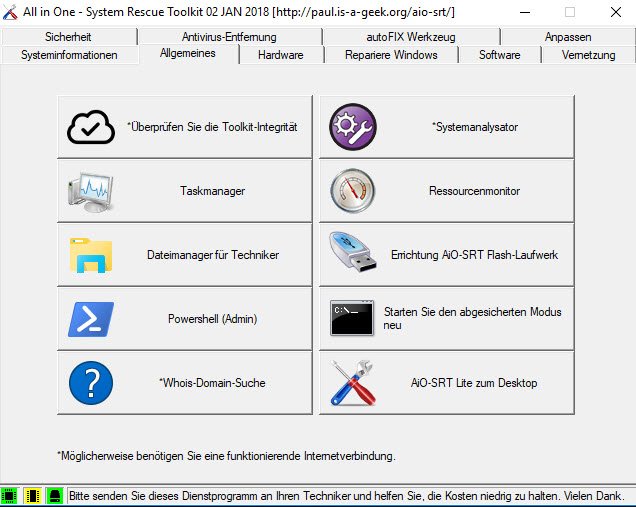This screenshot has width=636, height=507.
Task: Open the Sicherheit tab
Action: 69,37
